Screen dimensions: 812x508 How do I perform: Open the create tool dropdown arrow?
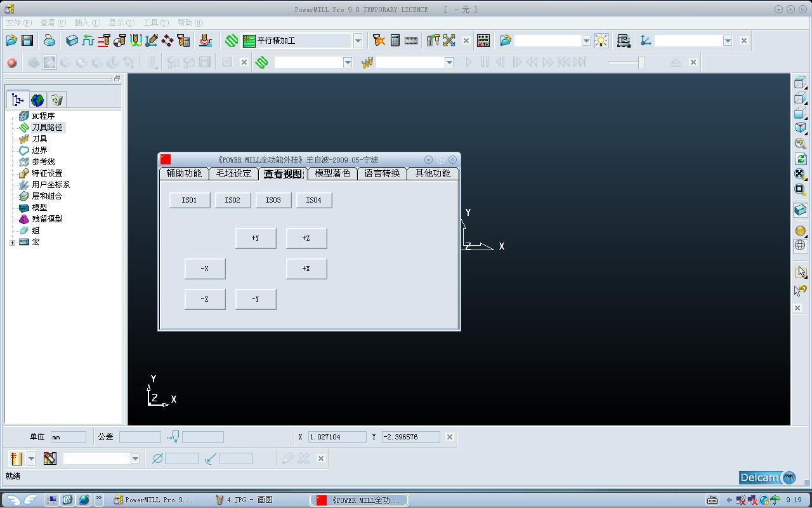click(x=31, y=458)
